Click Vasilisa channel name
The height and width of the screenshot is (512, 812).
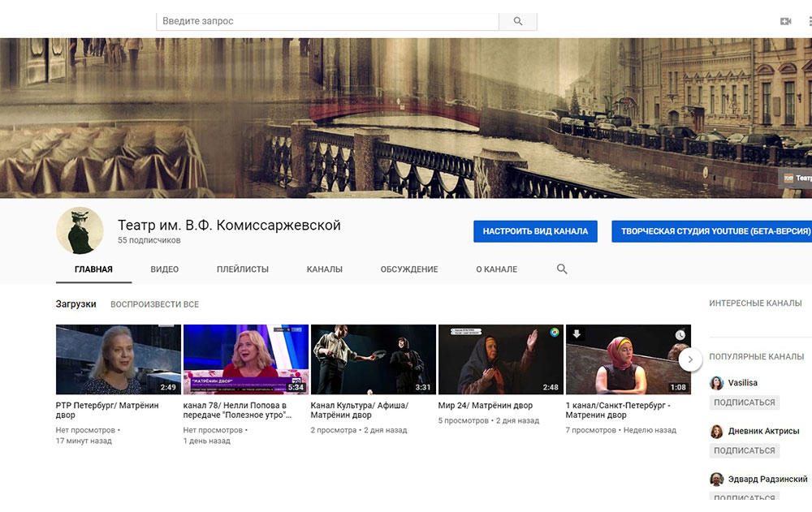743,383
